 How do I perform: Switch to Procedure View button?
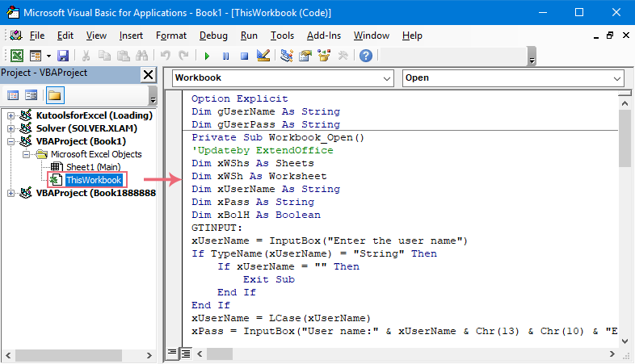(x=172, y=354)
